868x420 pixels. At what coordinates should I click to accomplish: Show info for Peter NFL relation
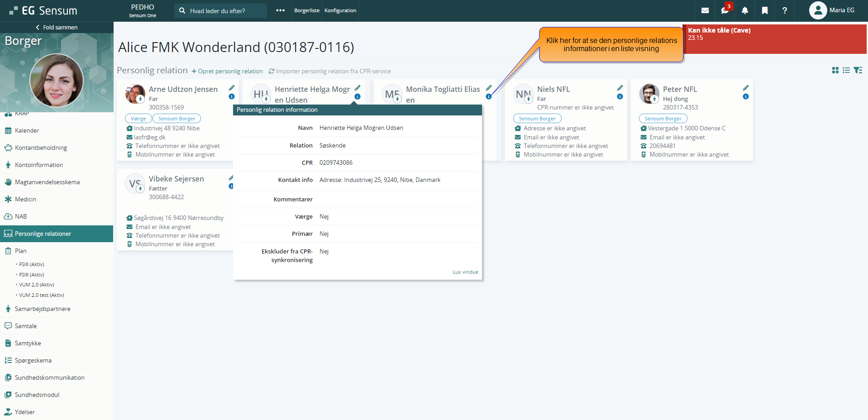point(745,97)
